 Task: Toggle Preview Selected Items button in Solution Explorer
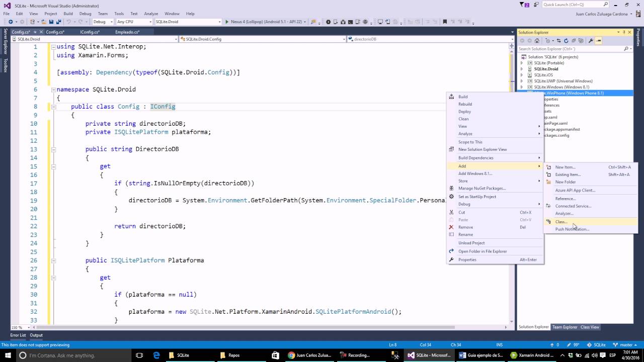pos(598,41)
